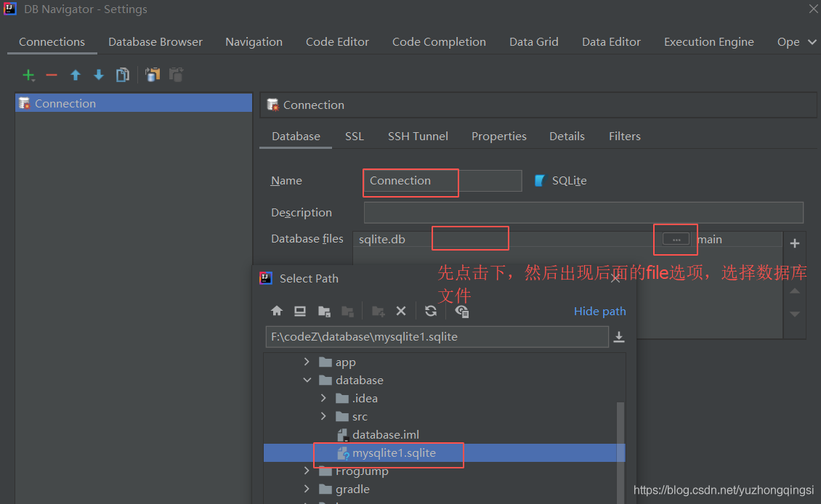The height and width of the screenshot is (504, 821).
Task: Move connection up with blue up arrow
Action: [x=76, y=75]
